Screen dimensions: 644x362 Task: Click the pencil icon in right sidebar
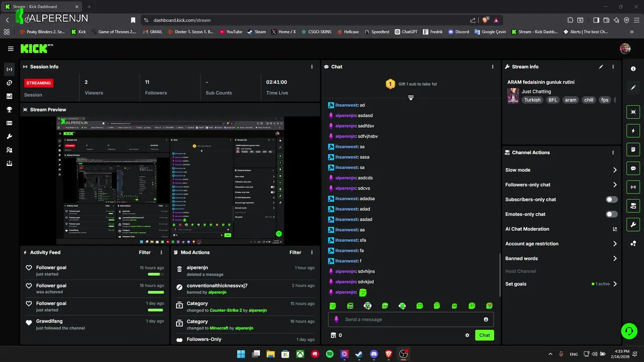coord(633,87)
